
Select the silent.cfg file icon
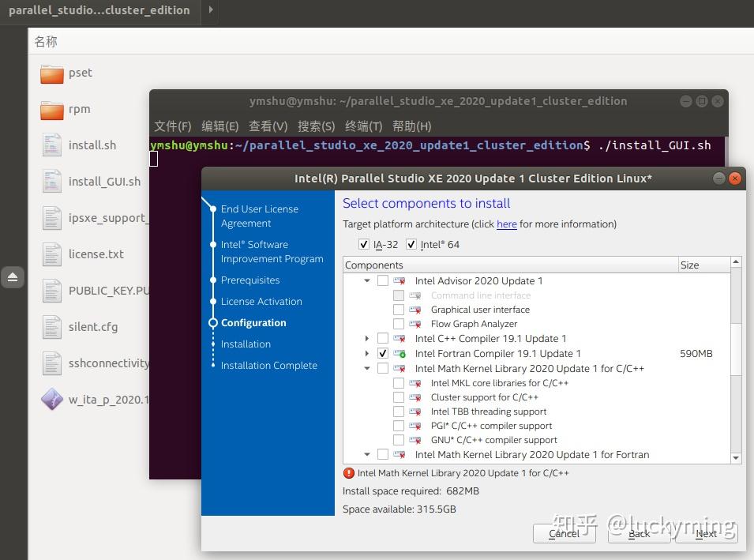(x=51, y=326)
